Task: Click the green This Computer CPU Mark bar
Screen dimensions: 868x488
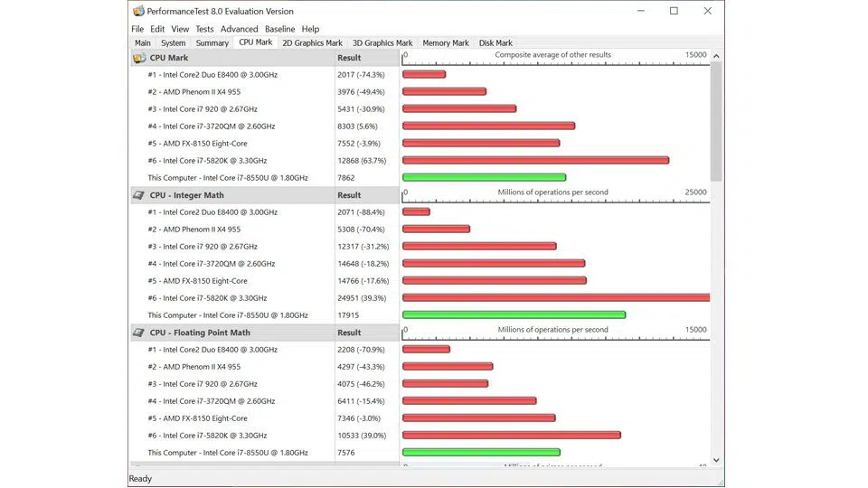Action: pos(484,178)
